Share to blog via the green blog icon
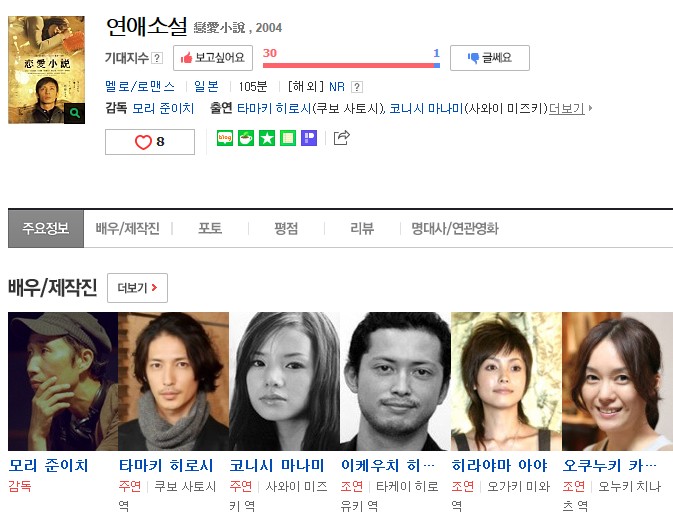The image size is (673, 522). 225,138
